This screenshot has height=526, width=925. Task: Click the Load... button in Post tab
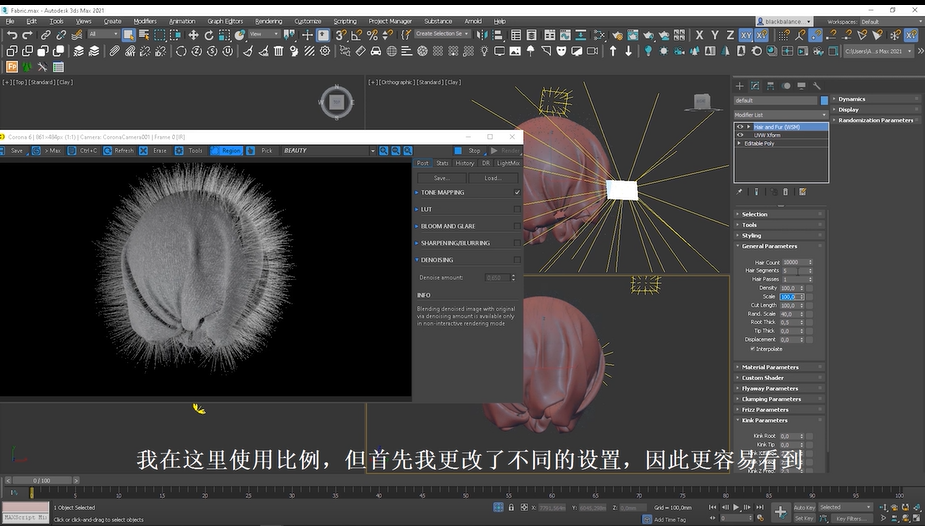[x=493, y=177]
